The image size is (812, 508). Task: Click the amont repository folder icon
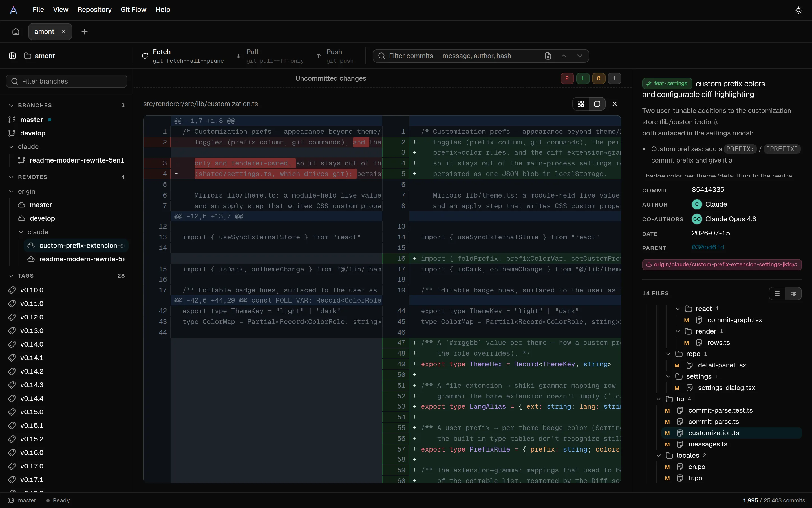pyautogui.click(x=28, y=56)
